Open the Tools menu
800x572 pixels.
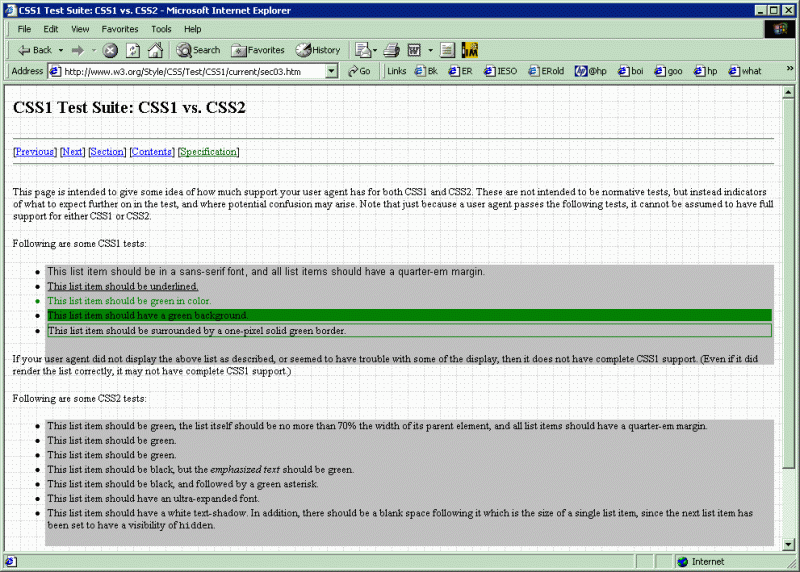click(x=161, y=29)
